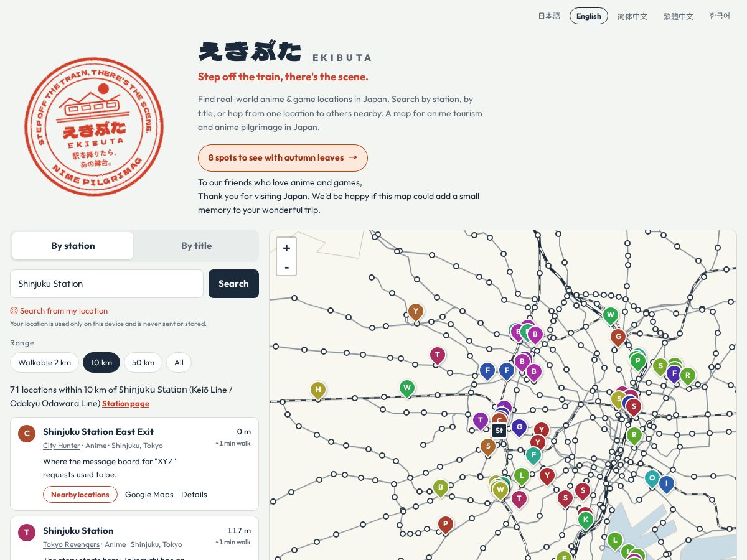747x560 pixels.
Task: Open 8 spots to see with autumn leaves
Action: click(x=283, y=158)
